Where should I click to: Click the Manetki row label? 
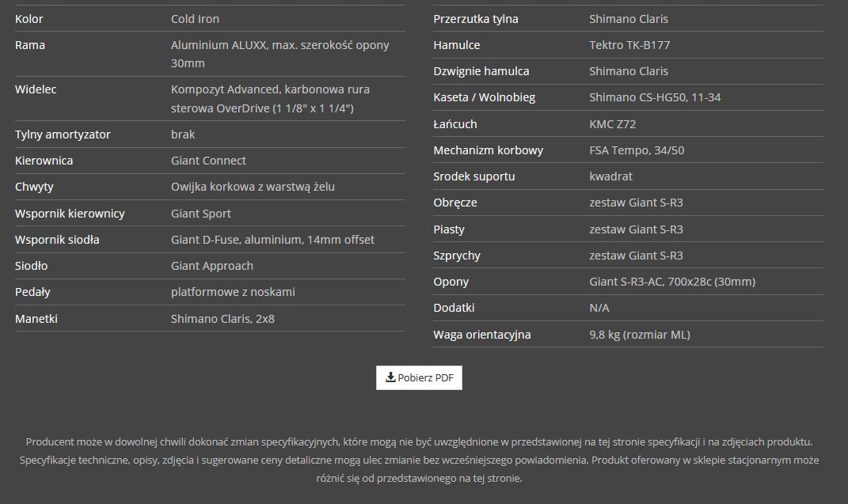pyautogui.click(x=36, y=319)
